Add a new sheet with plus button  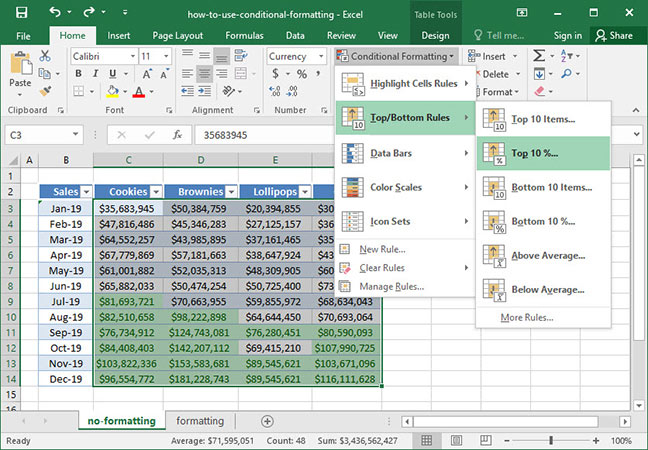coord(267,421)
